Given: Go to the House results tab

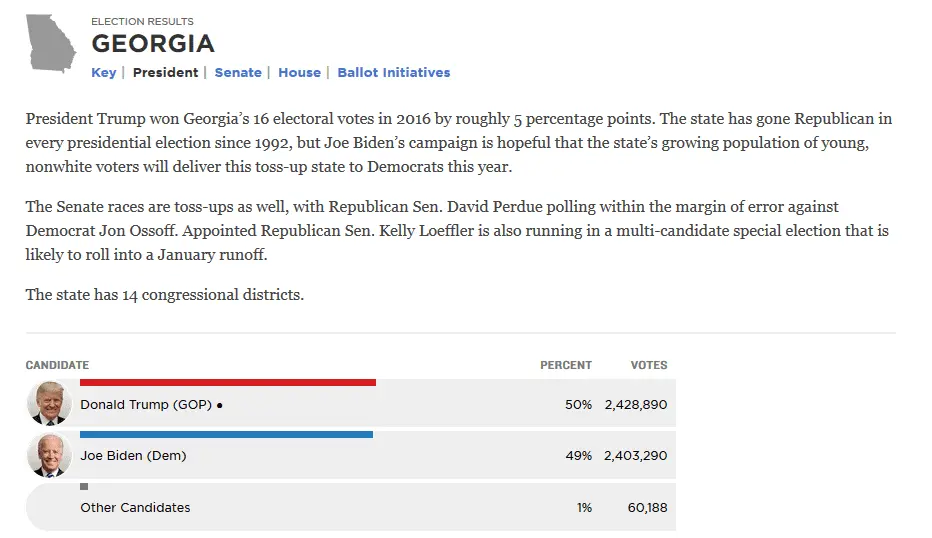Looking at the screenshot, I should 299,73.
